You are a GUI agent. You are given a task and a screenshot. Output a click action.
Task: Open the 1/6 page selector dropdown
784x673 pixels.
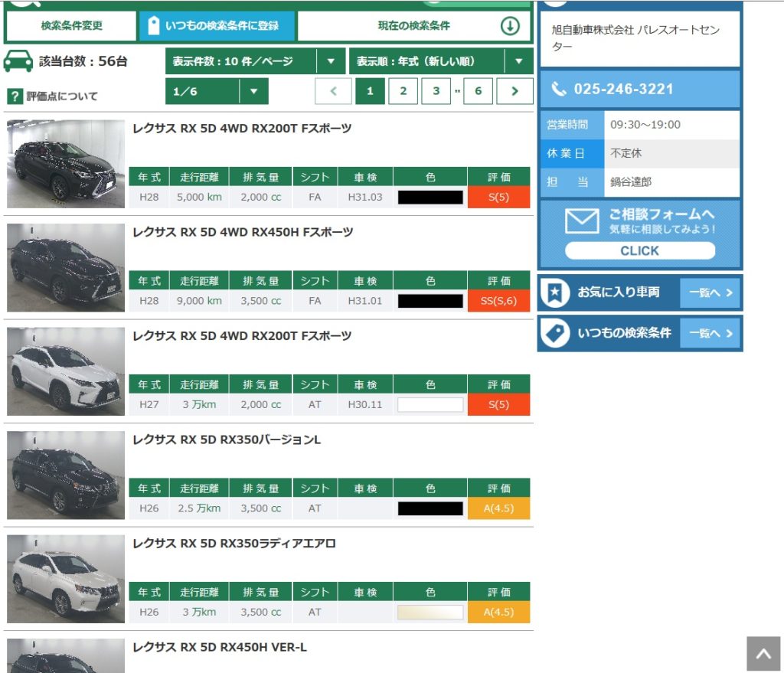217,92
